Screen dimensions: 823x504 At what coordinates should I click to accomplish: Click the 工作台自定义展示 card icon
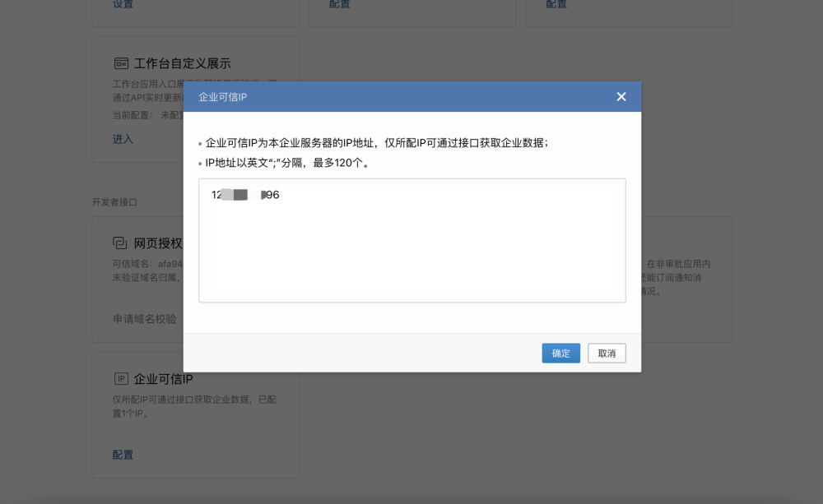pos(120,63)
